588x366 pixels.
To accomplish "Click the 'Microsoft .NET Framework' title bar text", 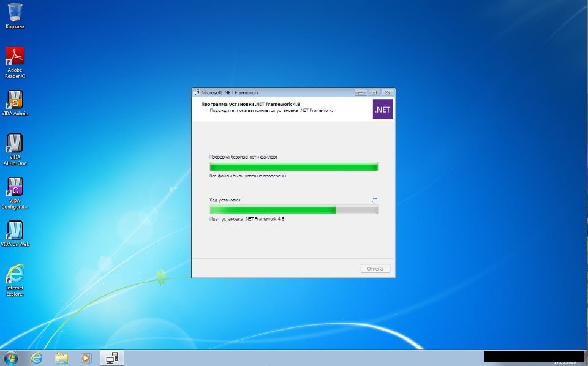I will (x=230, y=92).
